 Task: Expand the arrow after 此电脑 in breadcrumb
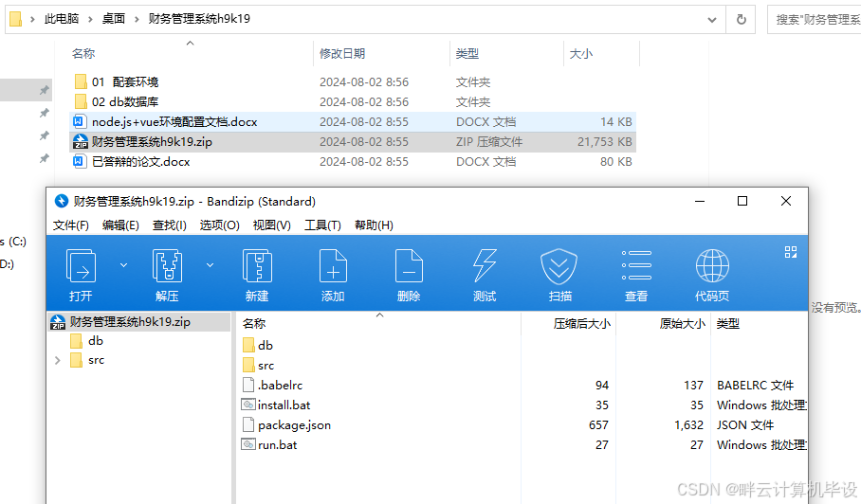point(90,19)
